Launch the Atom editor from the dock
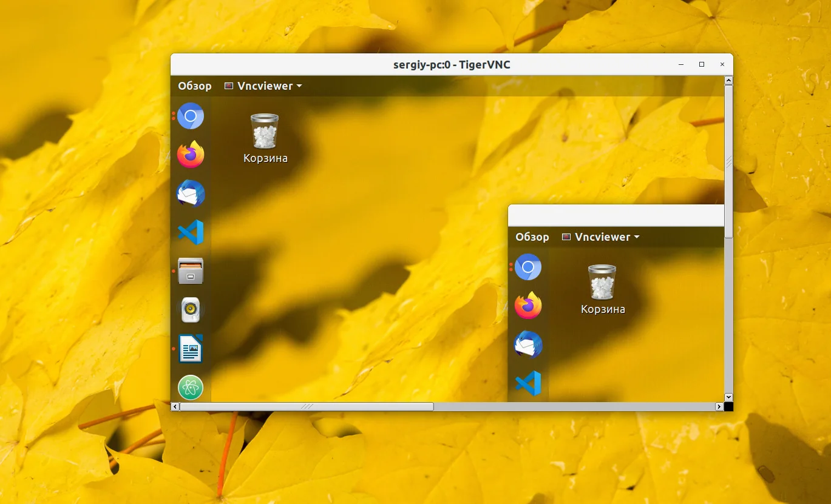The image size is (831, 504). (x=191, y=388)
